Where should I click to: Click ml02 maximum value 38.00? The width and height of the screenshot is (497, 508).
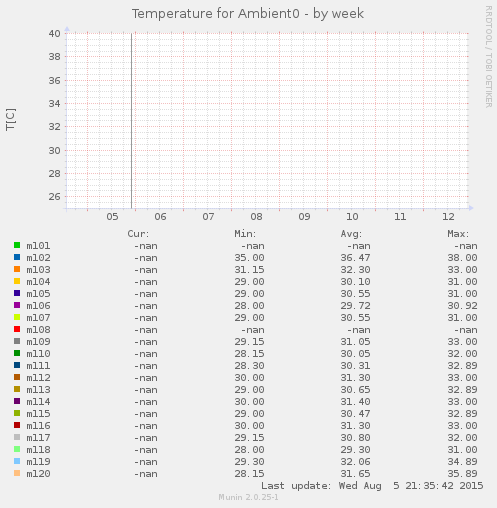click(x=462, y=258)
